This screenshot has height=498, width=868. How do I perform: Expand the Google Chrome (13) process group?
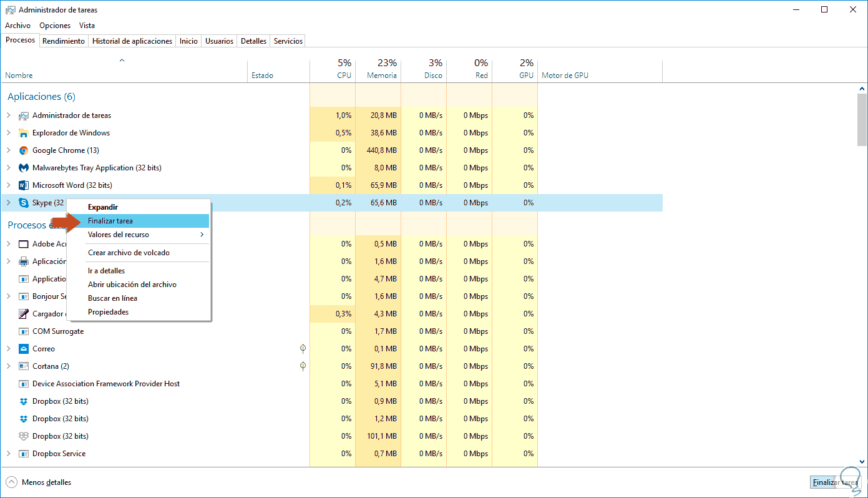point(8,150)
